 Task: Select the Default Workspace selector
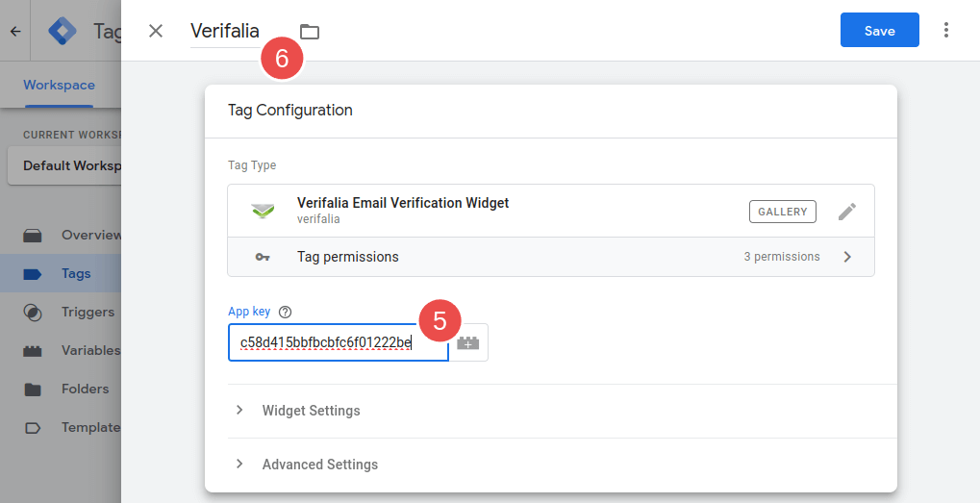coord(64,165)
